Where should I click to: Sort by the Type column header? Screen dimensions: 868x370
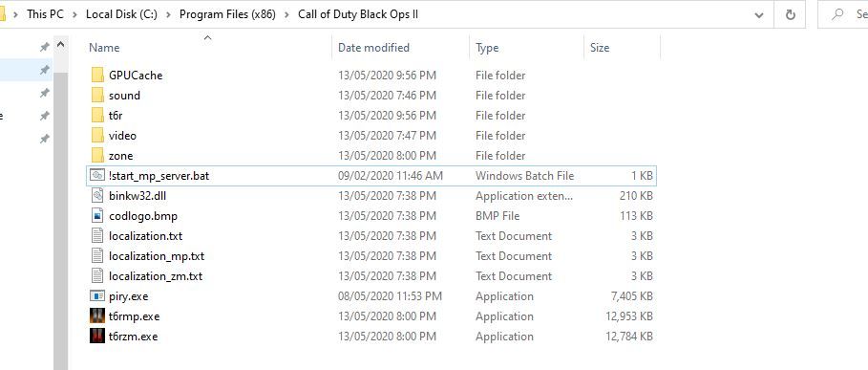487,48
